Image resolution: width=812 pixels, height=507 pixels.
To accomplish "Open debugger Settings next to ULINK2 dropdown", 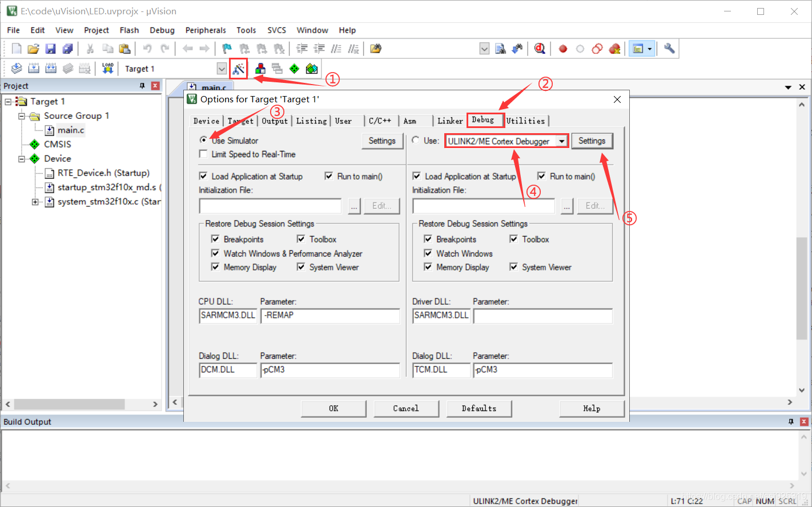I will tap(592, 141).
